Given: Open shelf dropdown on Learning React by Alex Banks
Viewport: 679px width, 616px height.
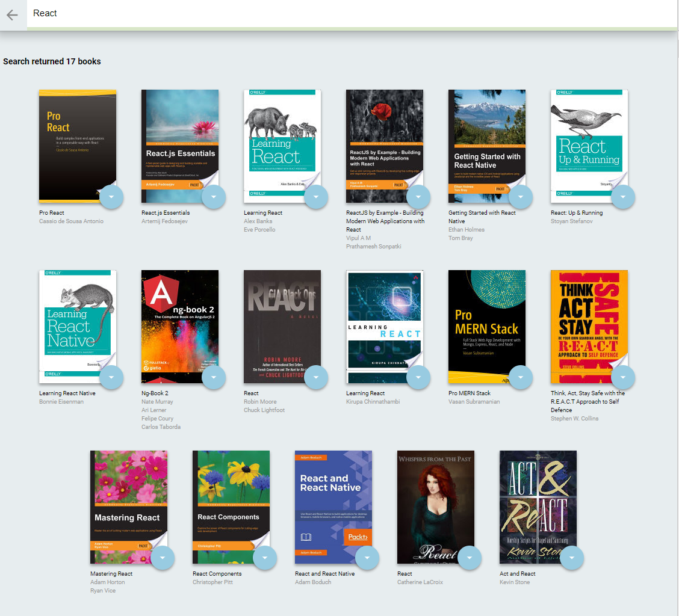Looking at the screenshot, I should coord(316,197).
